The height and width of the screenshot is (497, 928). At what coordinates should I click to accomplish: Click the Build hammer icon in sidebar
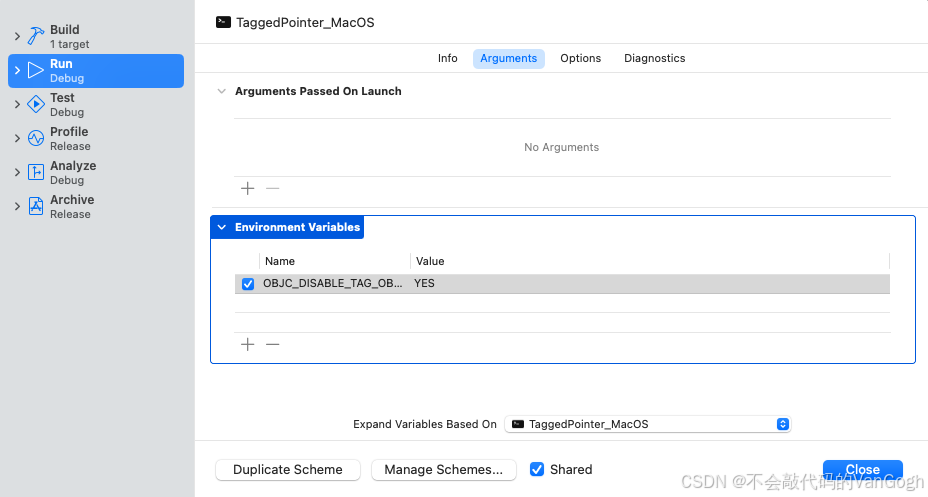pos(36,37)
